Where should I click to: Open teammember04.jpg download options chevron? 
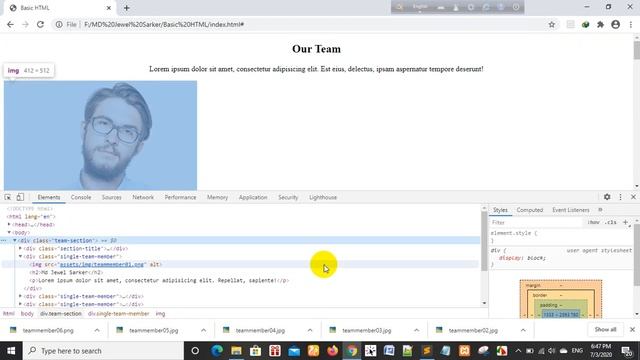[310, 330]
